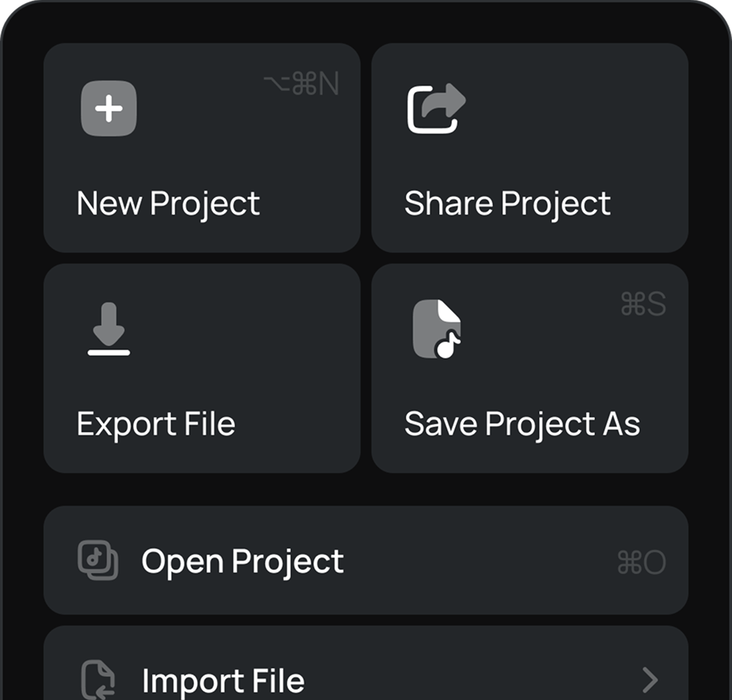This screenshot has height=700, width=732.
Task: Click the Open Project music stack icon
Action: click(98, 560)
